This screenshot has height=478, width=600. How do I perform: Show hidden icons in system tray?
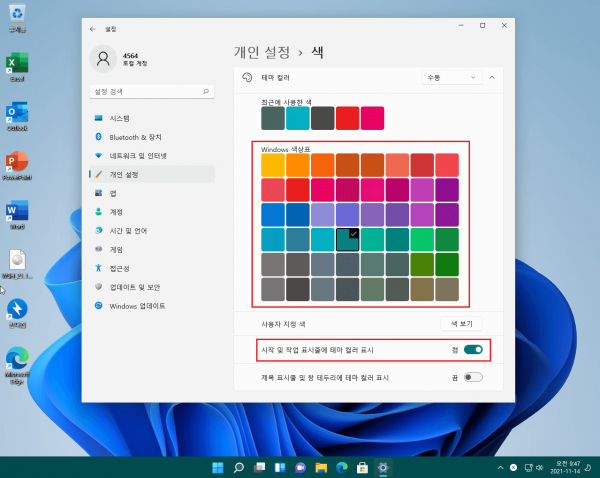500,467
